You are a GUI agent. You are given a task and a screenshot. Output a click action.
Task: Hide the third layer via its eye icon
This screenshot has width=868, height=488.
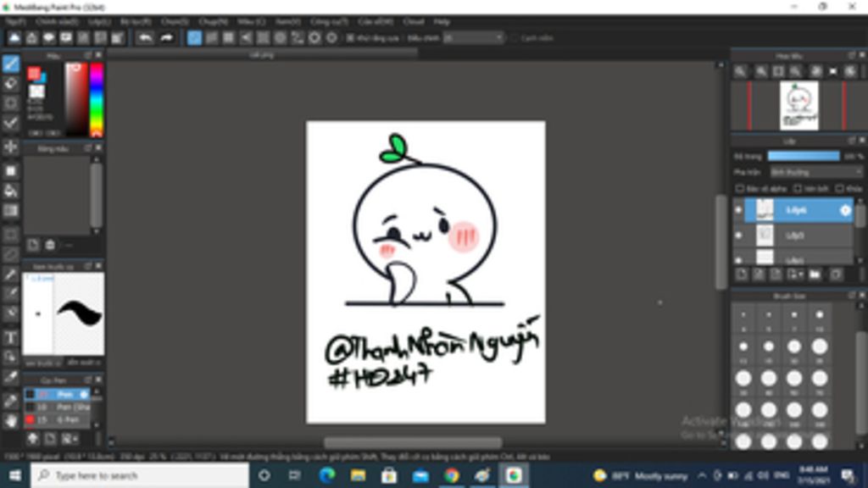[738, 259]
